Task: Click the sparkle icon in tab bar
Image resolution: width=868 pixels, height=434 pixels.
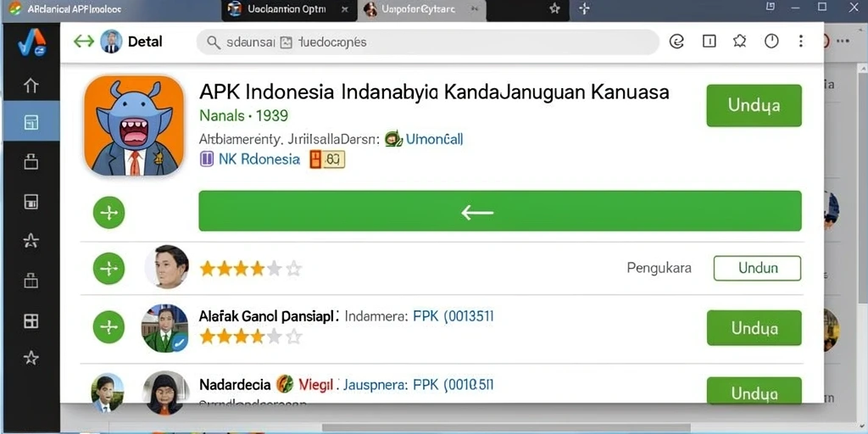Action: coord(585,8)
